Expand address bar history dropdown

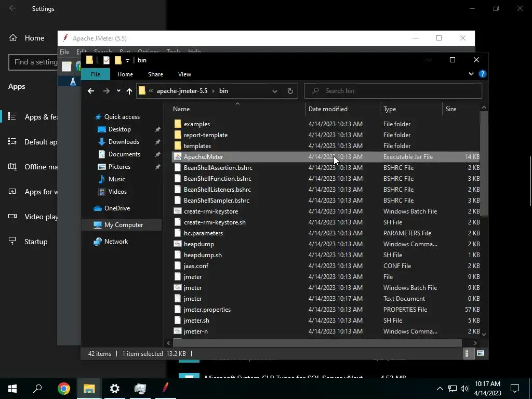click(275, 91)
